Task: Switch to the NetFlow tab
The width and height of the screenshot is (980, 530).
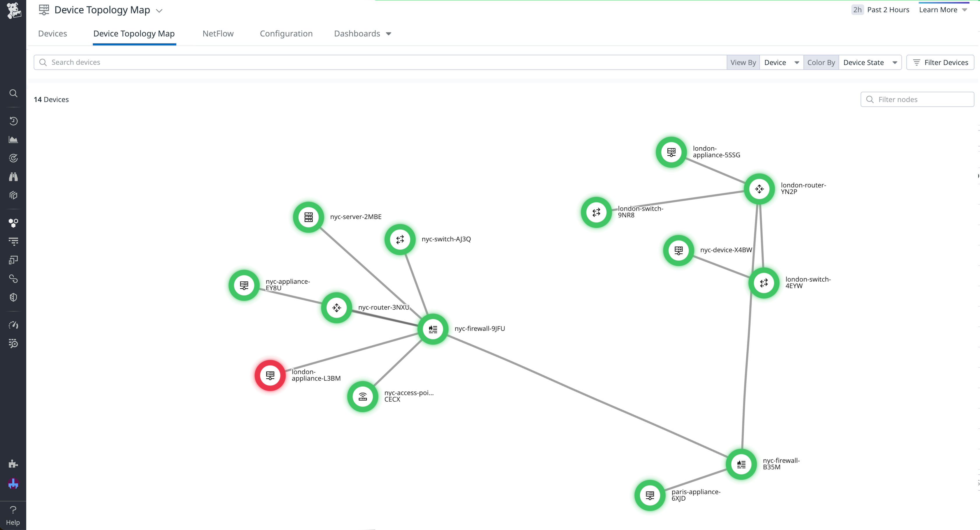Action: tap(218, 33)
